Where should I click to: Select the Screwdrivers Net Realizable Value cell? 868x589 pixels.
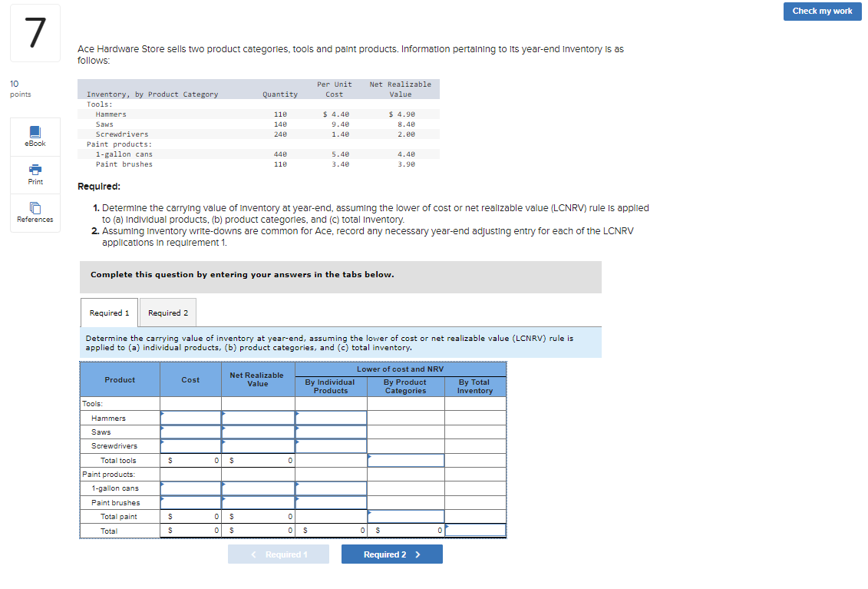(258, 445)
